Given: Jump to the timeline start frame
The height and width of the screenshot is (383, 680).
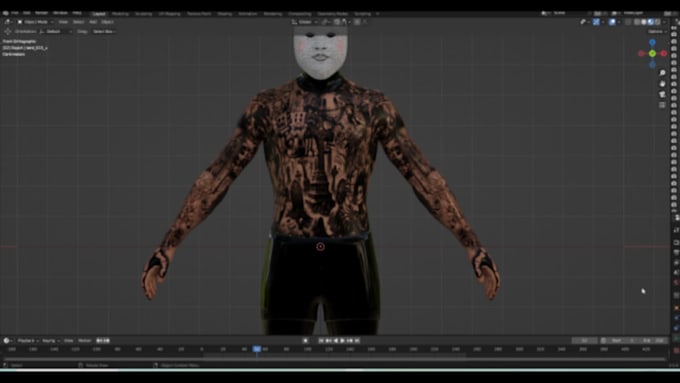Looking at the screenshot, I should click(321, 340).
